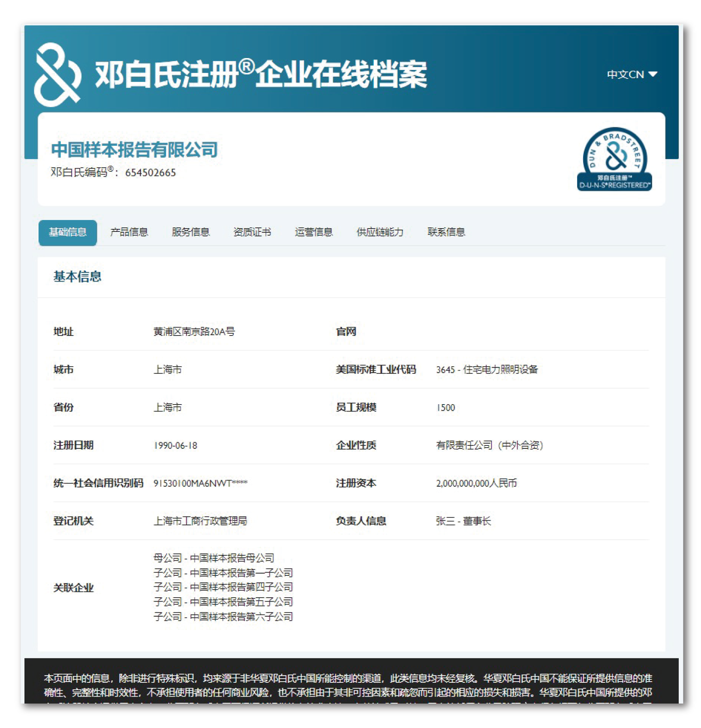Click the D-U-N-S Registered seal badge
This screenshot has height=728, width=701.
click(614, 159)
